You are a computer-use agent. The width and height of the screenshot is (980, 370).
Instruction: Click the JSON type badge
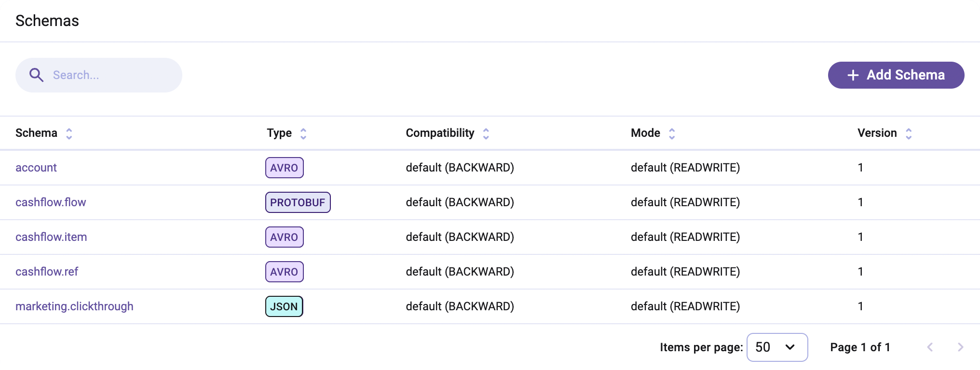284,306
